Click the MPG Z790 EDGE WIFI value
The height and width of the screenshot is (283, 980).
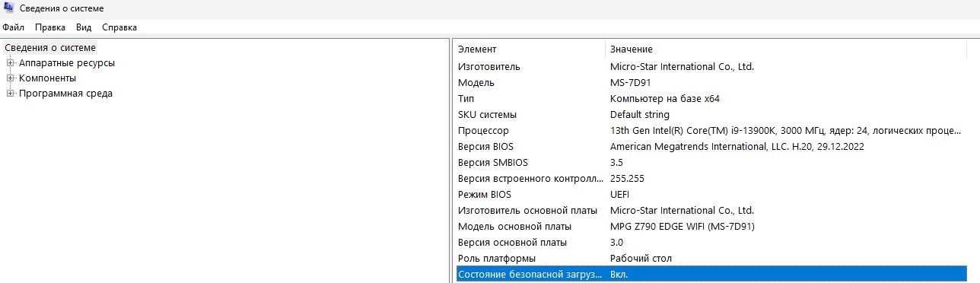(682, 226)
